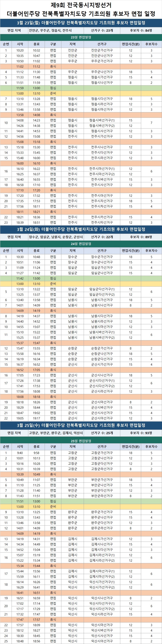Select the 정읍시바선거구(1) cell

[x=102, y=120]
